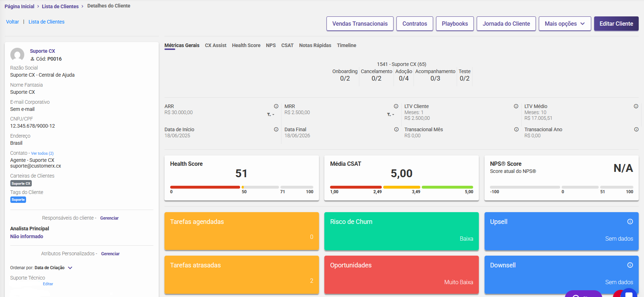644x297 pixels.
Task: Click the LTV Médio info icon
Action: (x=635, y=106)
